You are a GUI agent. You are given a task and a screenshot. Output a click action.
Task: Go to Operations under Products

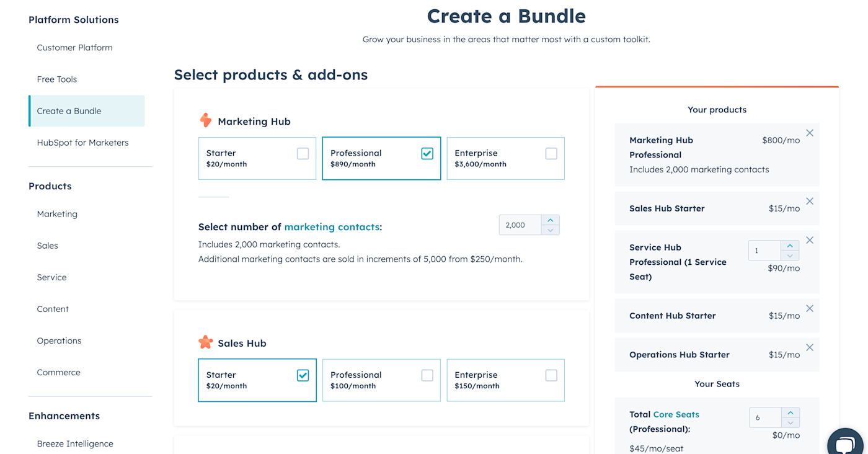[x=59, y=340]
